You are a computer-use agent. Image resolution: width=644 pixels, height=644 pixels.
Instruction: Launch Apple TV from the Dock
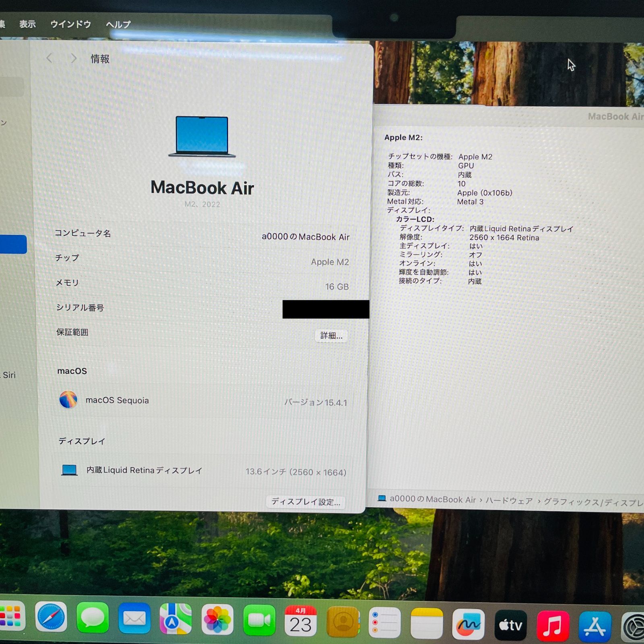tap(510, 625)
